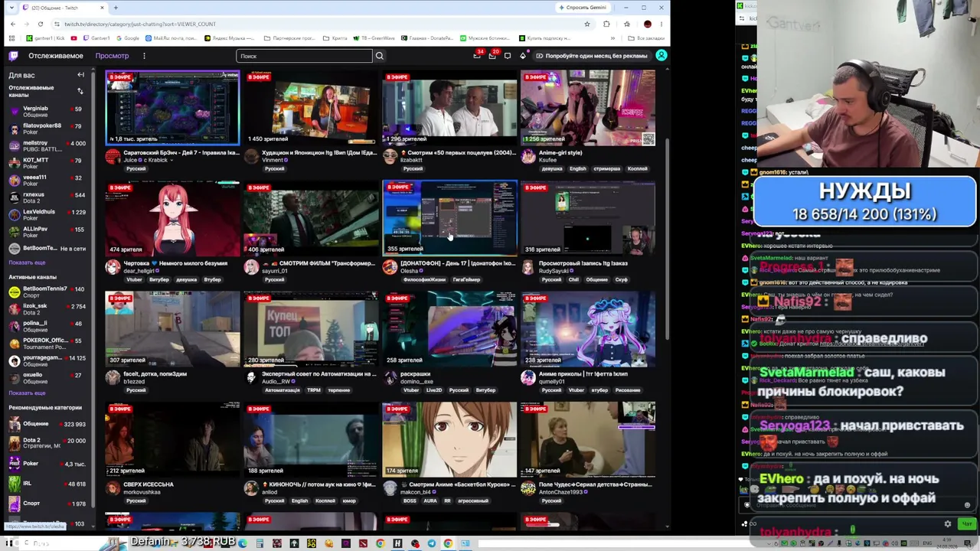
Task: Click the search magnifier button
Action: [x=379, y=56]
